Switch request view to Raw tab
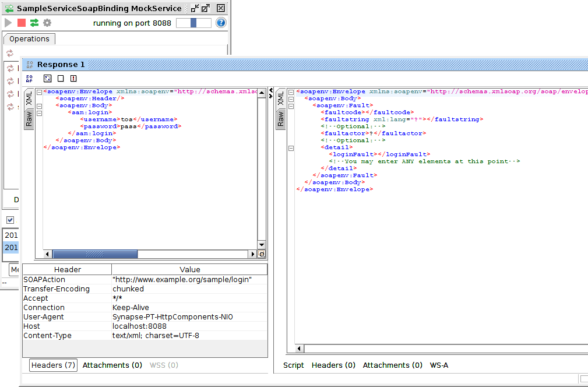This screenshot has width=588, height=387. click(x=28, y=119)
